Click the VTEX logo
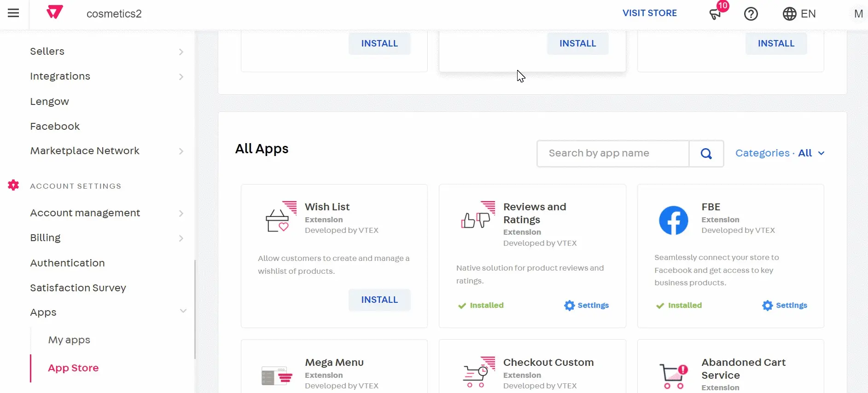 coord(55,12)
